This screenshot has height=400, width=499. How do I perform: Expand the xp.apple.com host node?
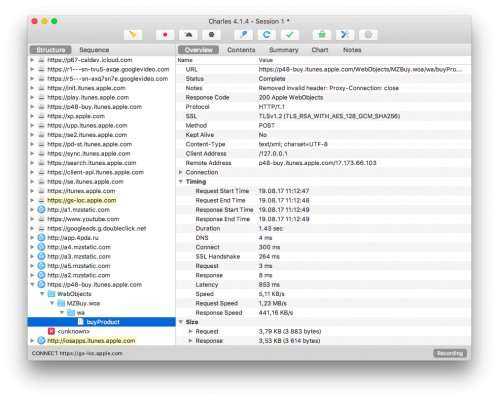pyautogui.click(x=32, y=116)
